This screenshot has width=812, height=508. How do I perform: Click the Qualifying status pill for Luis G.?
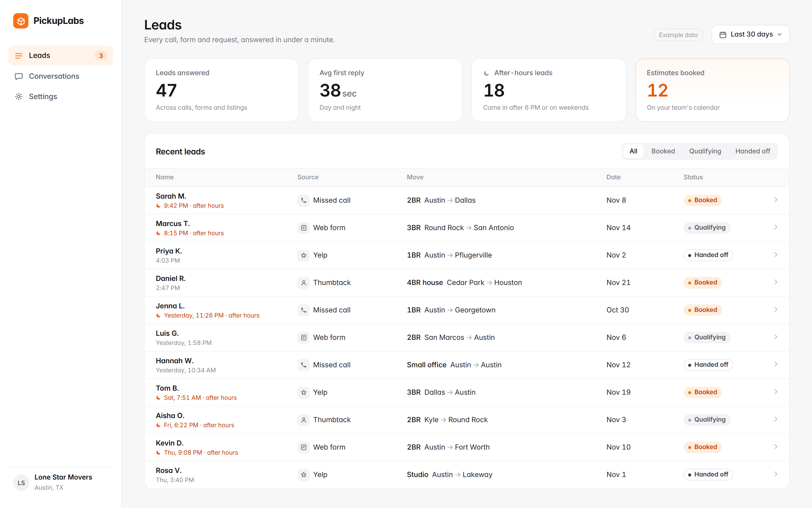coord(707,337)
